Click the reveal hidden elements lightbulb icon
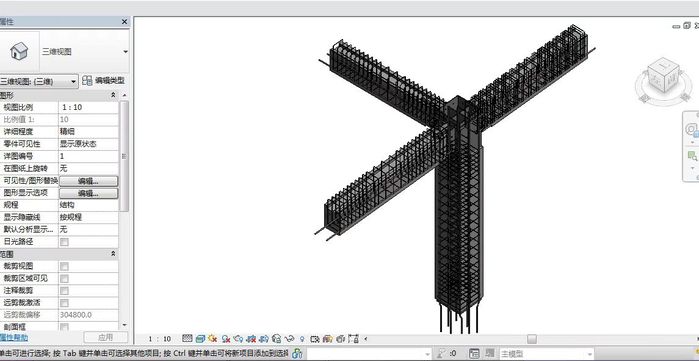This screenshot has height=361, width=699. [302, 339]
